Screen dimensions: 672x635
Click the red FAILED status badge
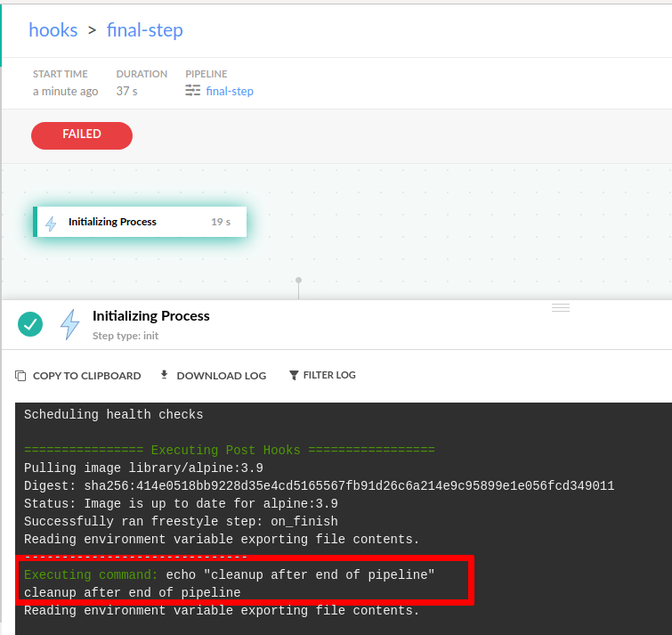82,134
